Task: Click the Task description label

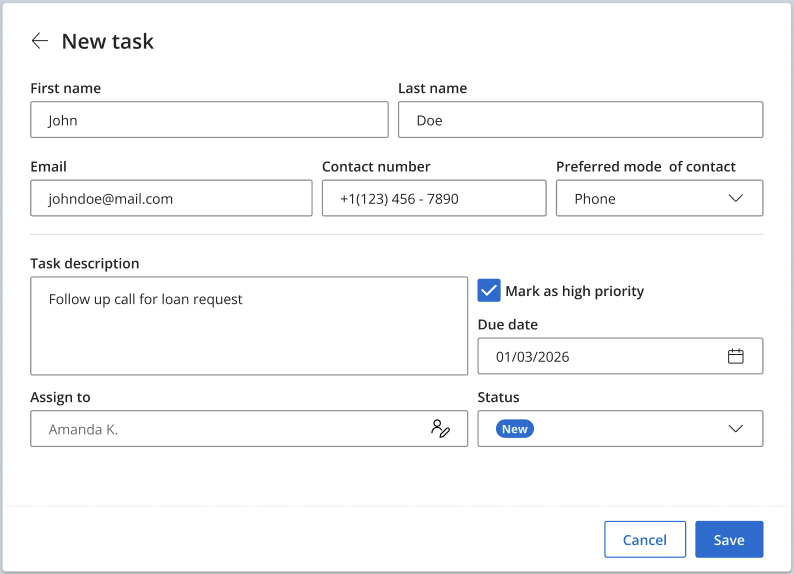Action: 85,263
